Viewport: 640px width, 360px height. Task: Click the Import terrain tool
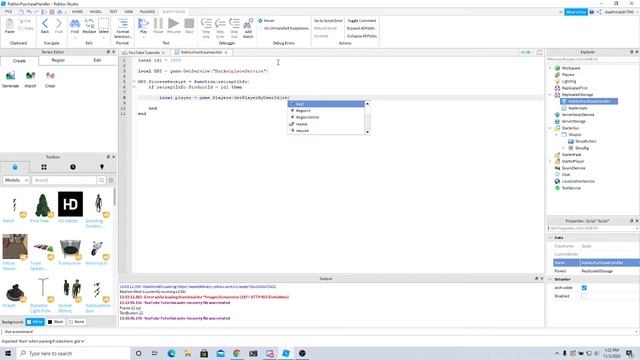30,76
